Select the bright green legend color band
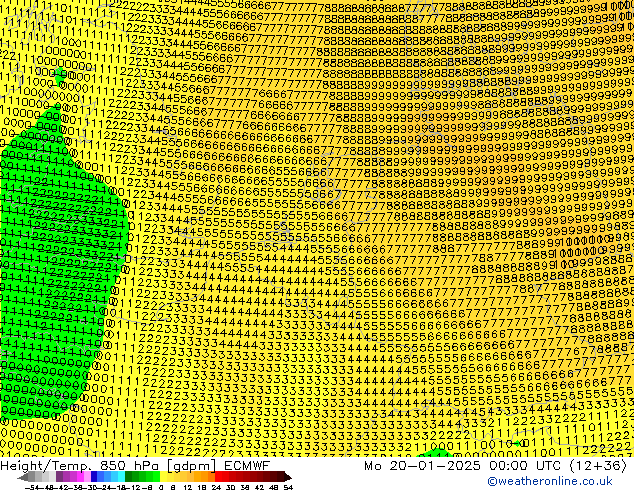 (x=156, y=476)
